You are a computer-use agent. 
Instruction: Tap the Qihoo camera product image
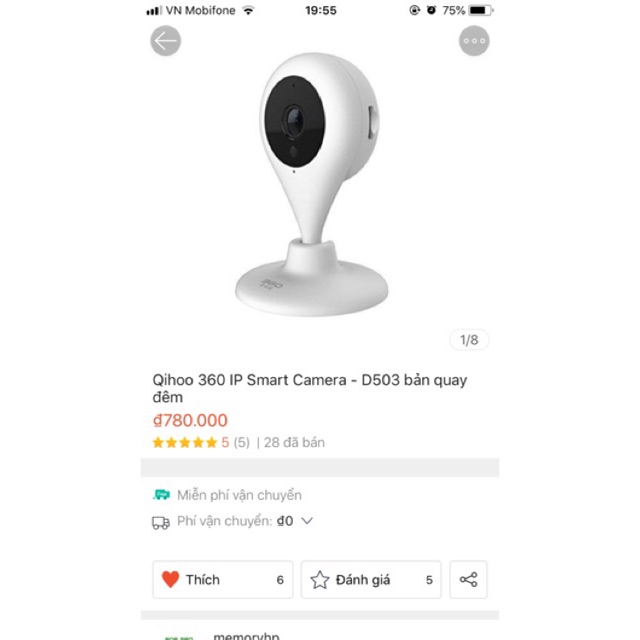pyautogui.click(x=313, y=184)
